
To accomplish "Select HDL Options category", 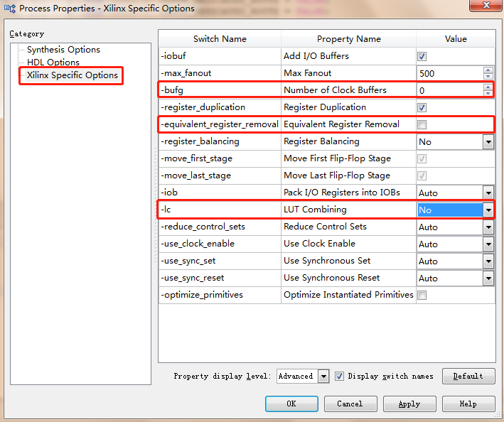I will (x=53, y=62).
